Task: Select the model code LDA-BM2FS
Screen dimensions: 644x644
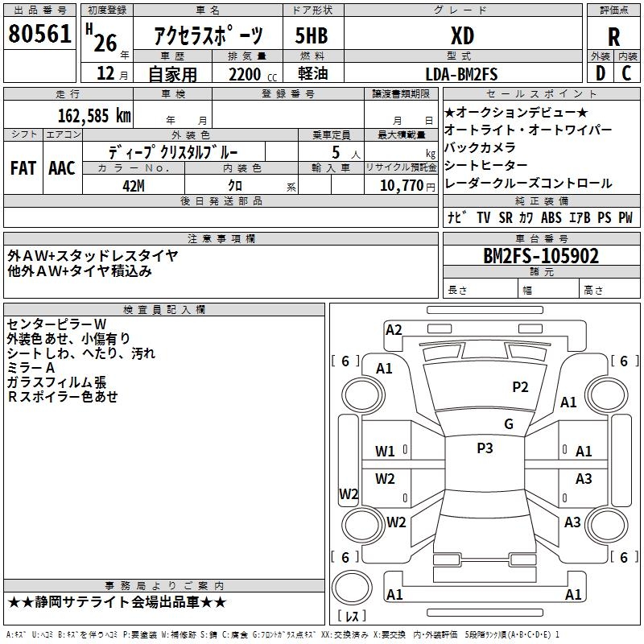Action: 462,74
